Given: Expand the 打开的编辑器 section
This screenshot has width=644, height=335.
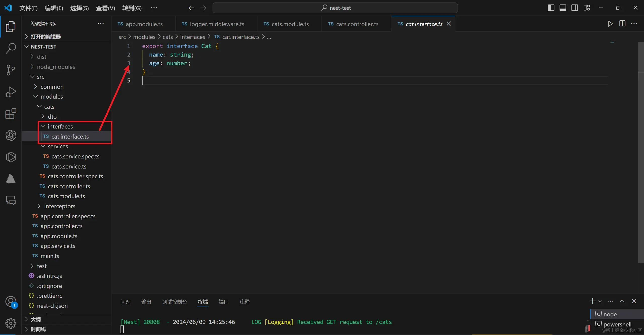Looking at the screenshot, I should pos(67,37).
